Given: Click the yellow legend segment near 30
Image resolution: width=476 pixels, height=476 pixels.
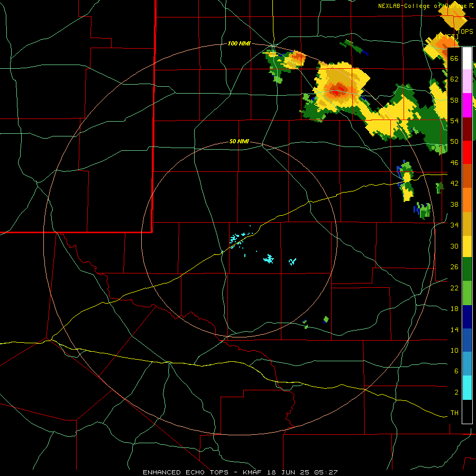Looking at the screenshot, I should tap(467, 246).
